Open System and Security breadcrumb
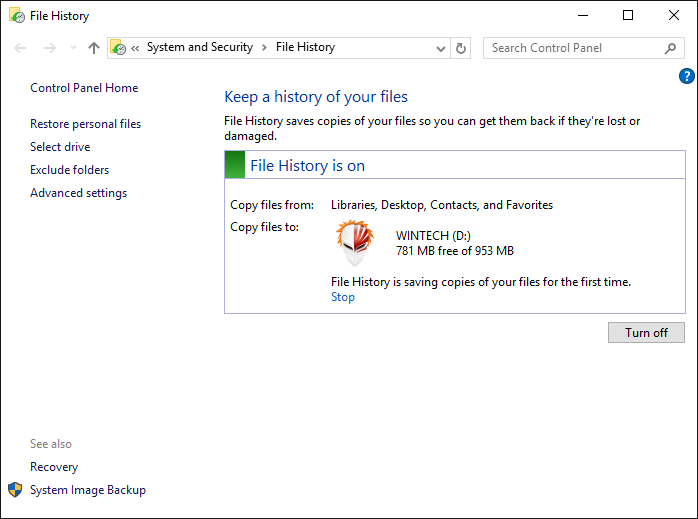 [x=200, y=47]
